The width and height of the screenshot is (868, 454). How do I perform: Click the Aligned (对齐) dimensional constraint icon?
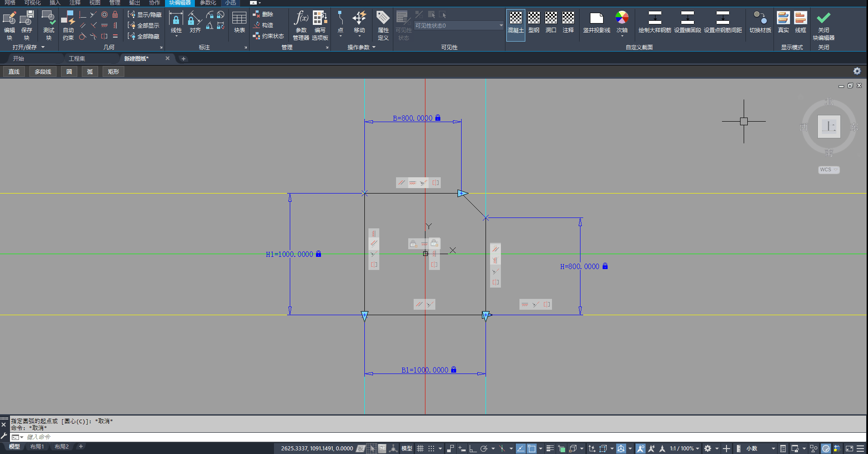point(195,23)
